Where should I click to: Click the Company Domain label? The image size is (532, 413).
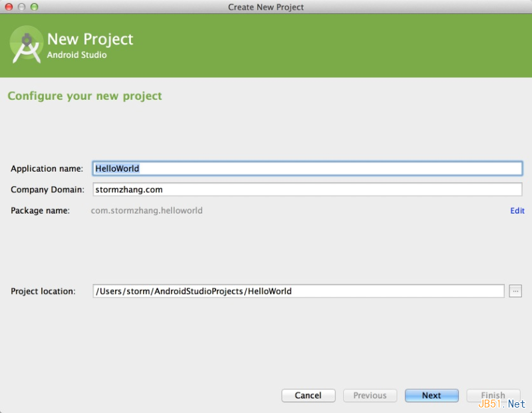pos(47,190)
